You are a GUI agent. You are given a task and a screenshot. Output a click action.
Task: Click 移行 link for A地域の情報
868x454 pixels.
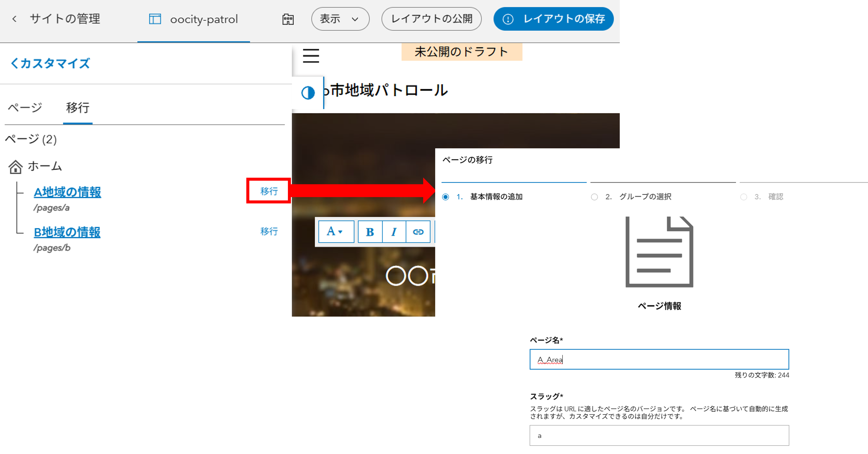269,191
